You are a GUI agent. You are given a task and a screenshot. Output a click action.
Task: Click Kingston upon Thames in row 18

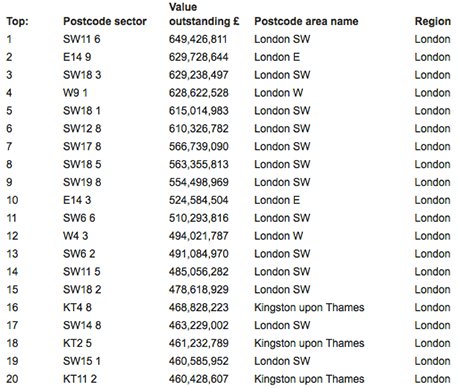click(x=309, y=343)
